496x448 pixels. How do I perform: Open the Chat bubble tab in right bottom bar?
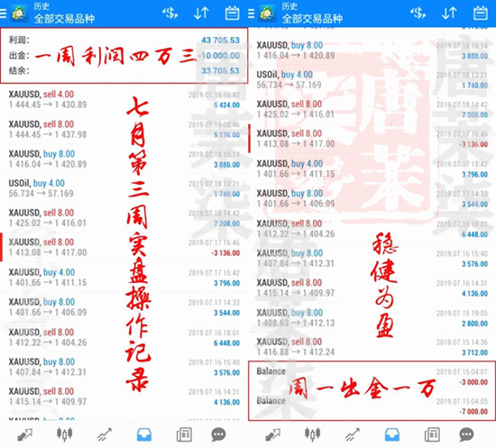pyautogui.click(x=466, y=434)
